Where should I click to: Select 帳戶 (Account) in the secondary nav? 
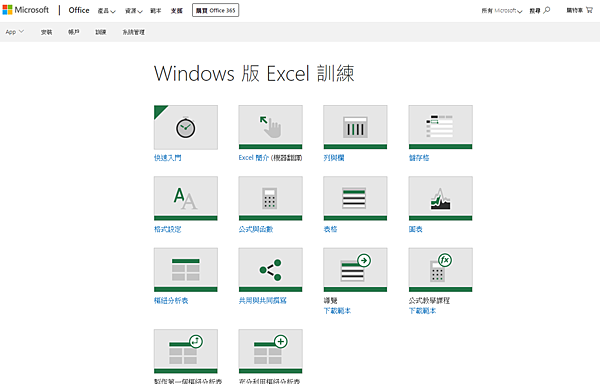73,32
